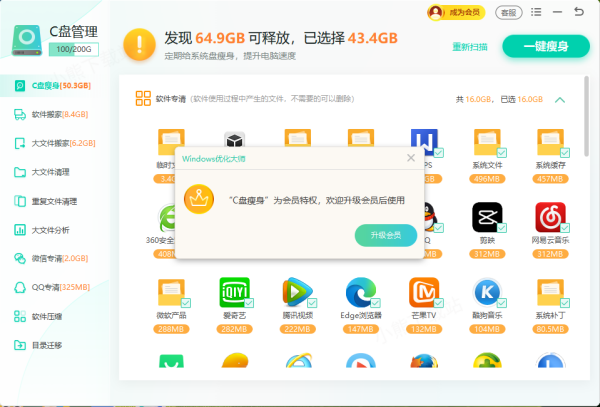The height and width of the screenshot is (407, 600).
Task: Click the 100/200G disk usage bar
Action: click(x=74, y=49)
